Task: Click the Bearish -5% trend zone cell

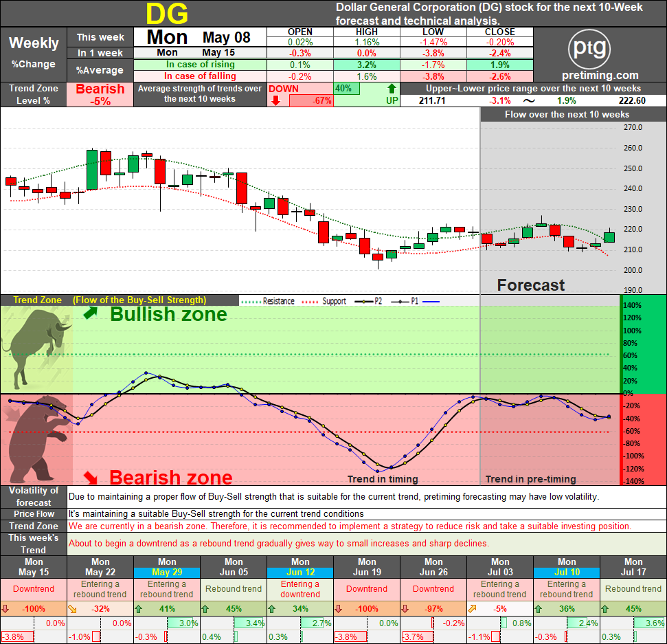Action: pos(100,94)
